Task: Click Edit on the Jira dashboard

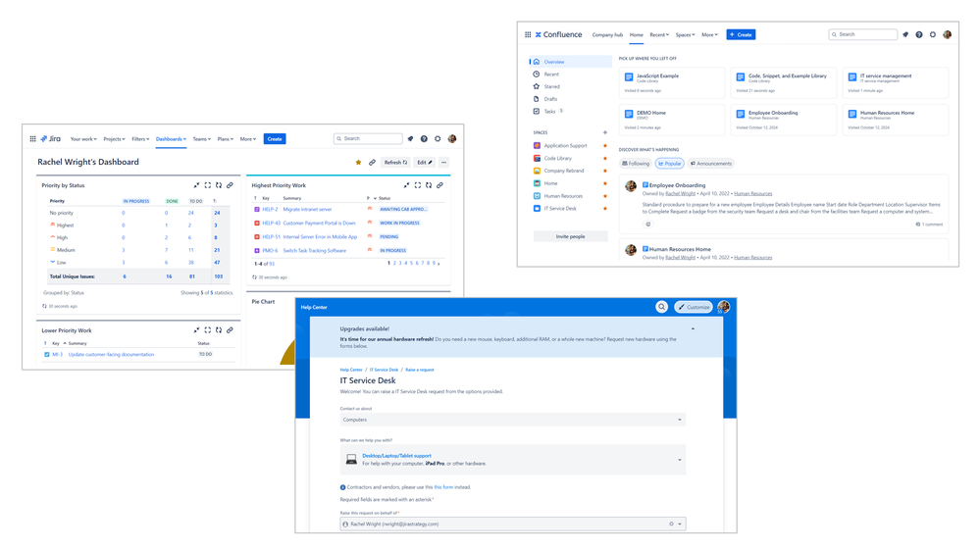Action: coord(425,163)
